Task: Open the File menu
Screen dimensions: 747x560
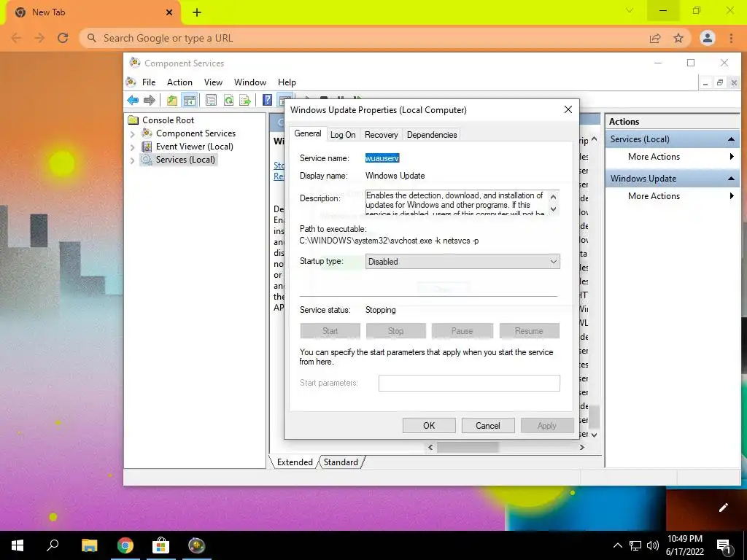Action: point(149,82)
